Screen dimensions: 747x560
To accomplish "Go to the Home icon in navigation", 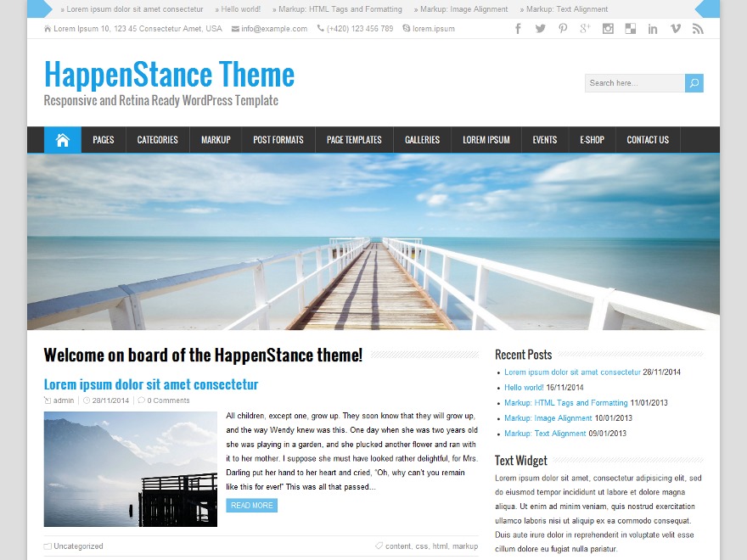I will 63,140.
